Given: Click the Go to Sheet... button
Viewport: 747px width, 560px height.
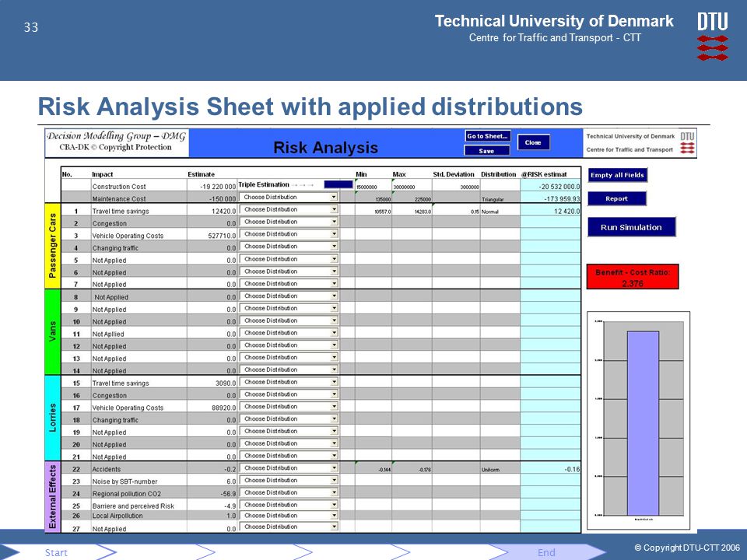Looking at the screenshot, I should coord(487,136).
